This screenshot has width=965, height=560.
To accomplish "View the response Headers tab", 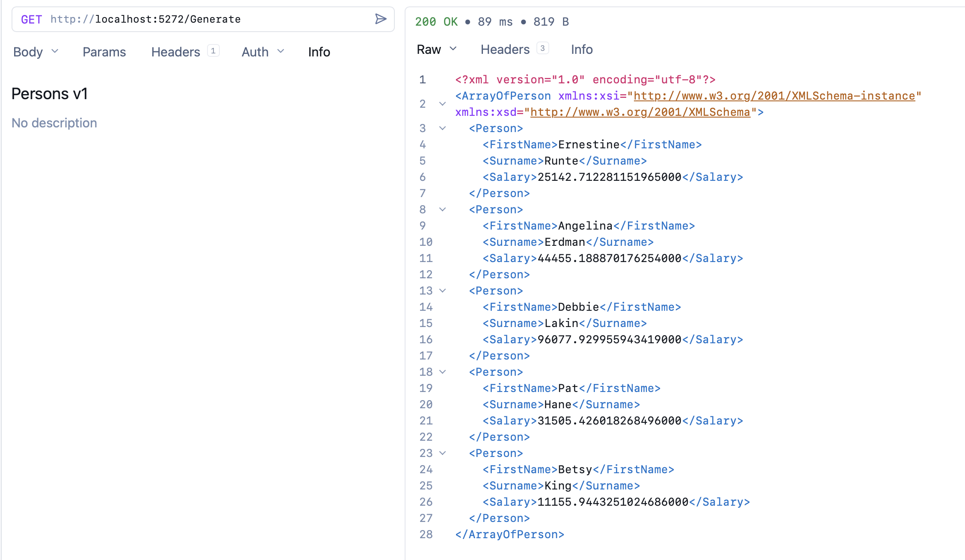I will point(505,49).
